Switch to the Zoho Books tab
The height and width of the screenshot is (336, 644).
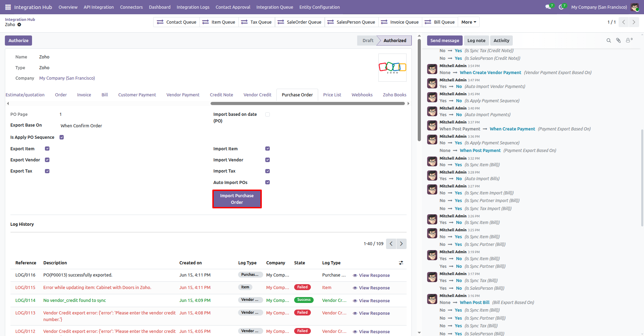394,95
